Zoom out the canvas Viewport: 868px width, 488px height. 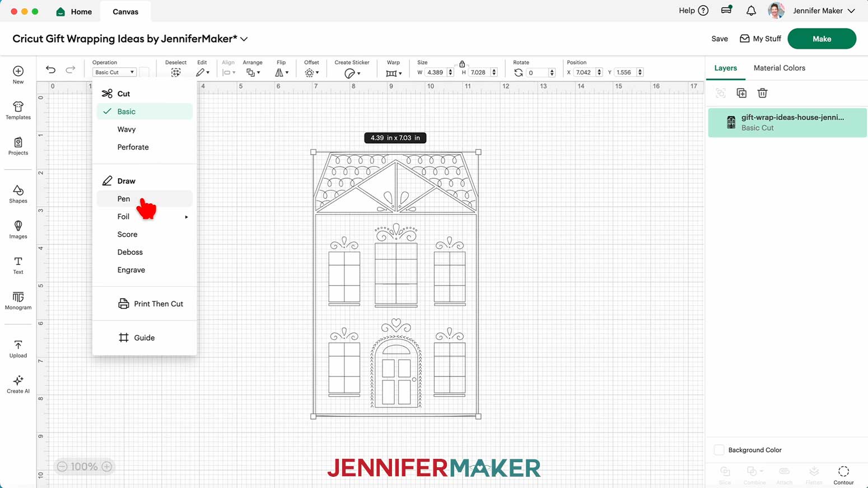[x=62, y=466]
